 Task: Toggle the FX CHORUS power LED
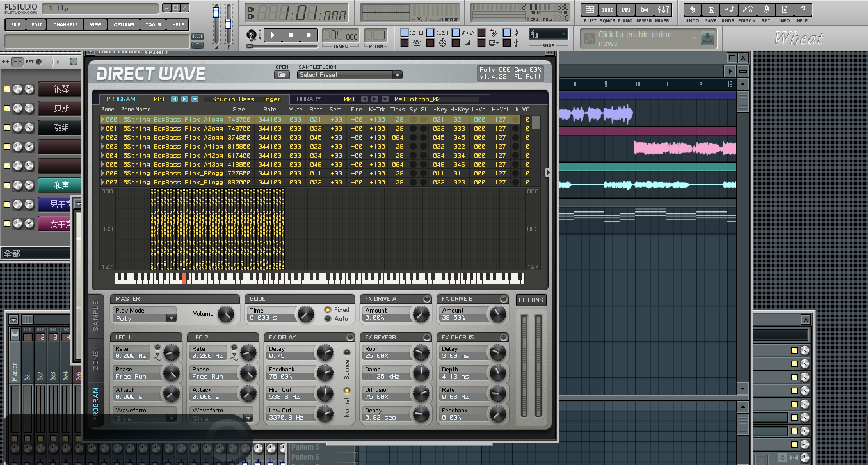[504, 338]
